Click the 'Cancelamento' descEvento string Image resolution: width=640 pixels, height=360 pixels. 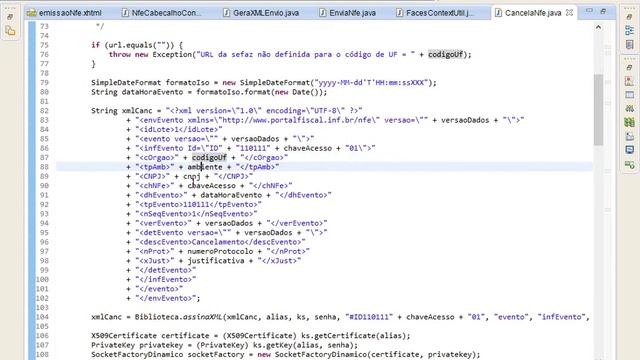point(220,242)
